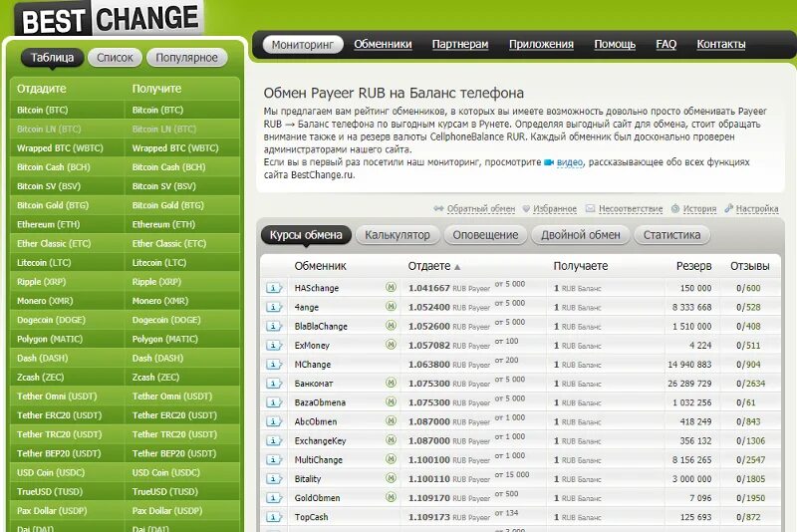797x532 pixels.
Task: Sort table by Обменник column header
Action: (x=320, y=266)
